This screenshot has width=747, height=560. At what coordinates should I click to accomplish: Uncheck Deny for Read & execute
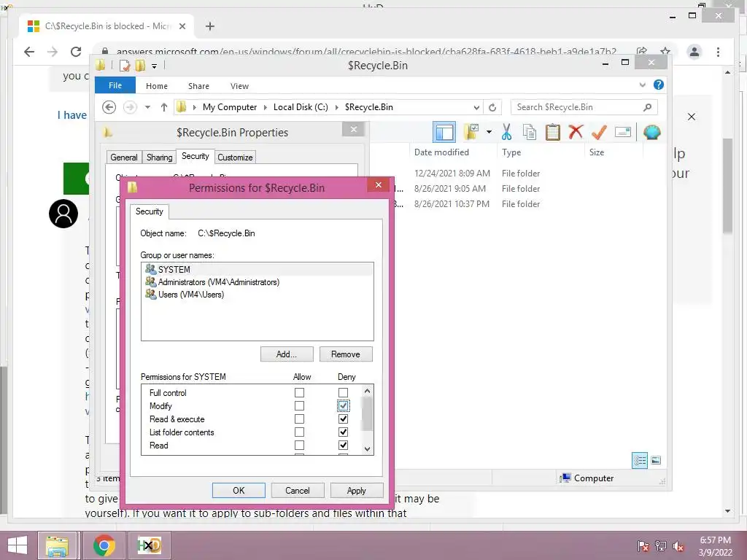[x=343, y=419]
